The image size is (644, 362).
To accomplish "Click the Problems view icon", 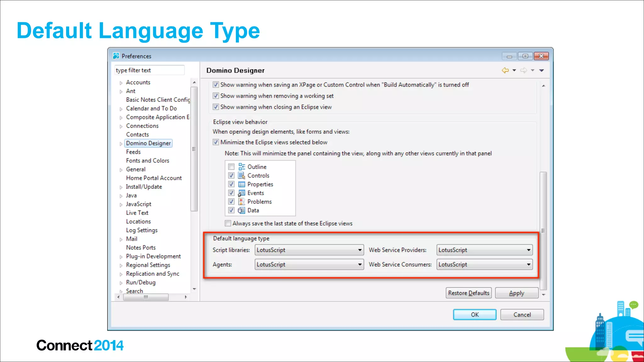I will pyautogui.click(x=241, y=201).
